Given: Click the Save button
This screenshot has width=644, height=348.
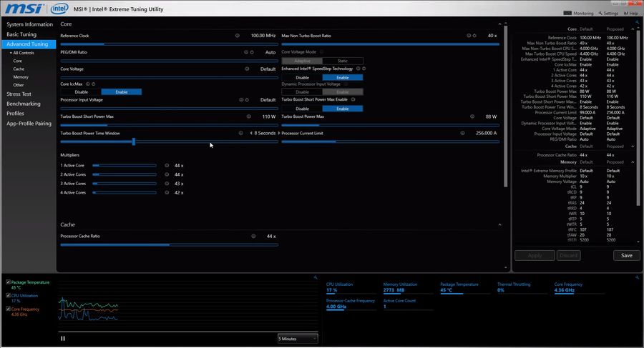Looking at the screenshot, I should (x=627, y=255).
